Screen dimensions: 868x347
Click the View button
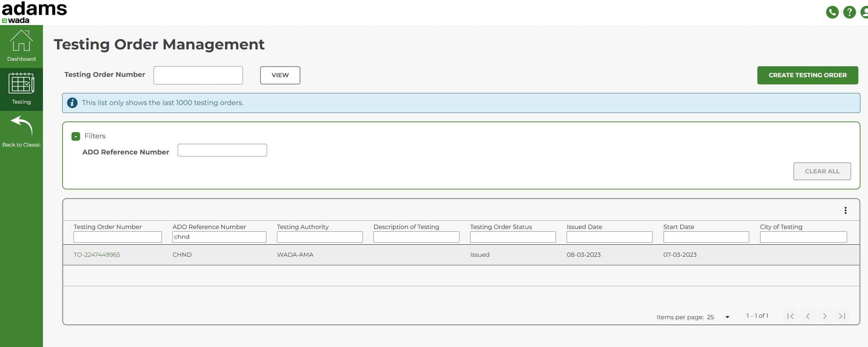280,75
